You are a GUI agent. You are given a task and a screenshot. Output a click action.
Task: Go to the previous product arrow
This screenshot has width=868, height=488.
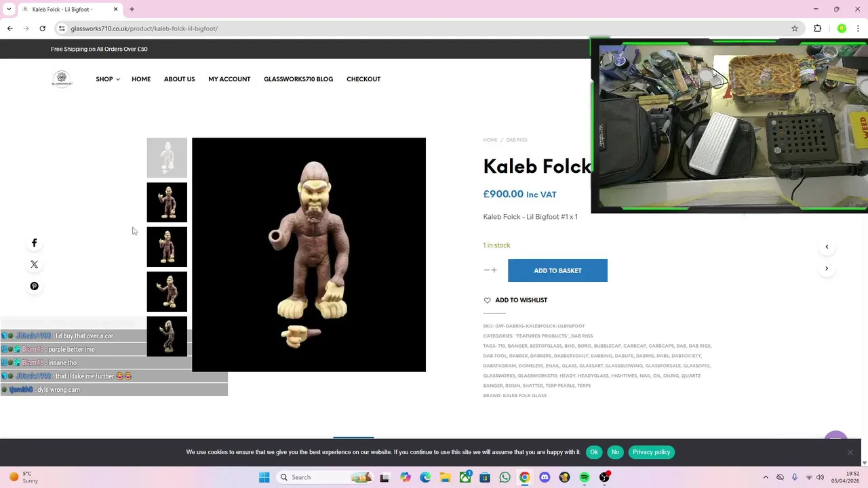pyautogui.click(x=827, y=247)
